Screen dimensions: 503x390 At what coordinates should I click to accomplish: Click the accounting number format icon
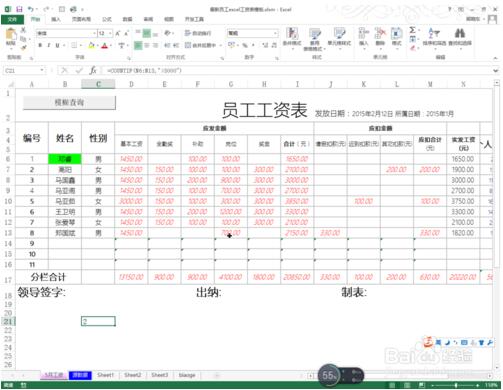coord(231,45)
